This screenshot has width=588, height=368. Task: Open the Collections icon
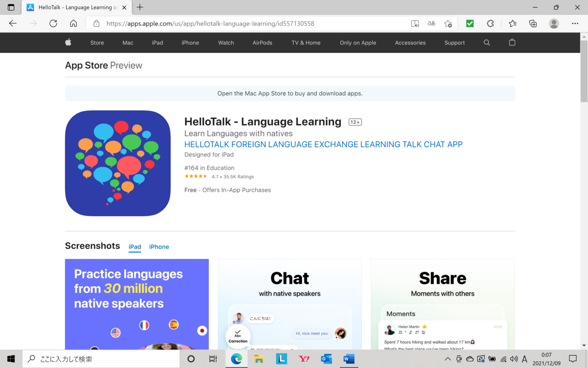[533, 24]
